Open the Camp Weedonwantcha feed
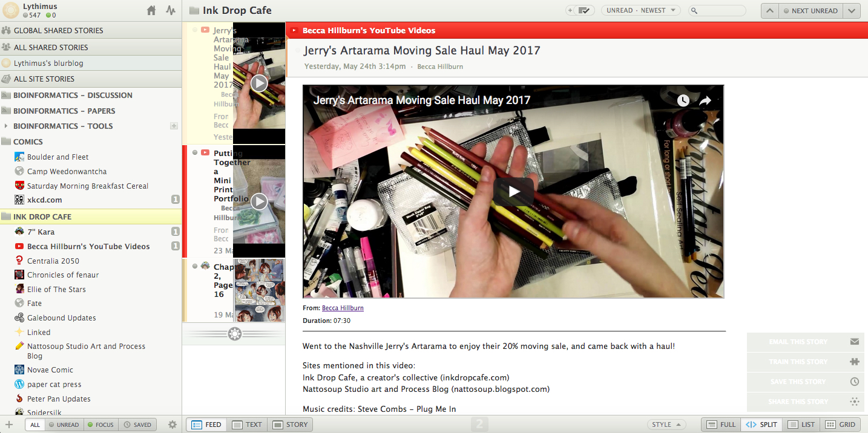868x433 pixels. (x=67, y=171)
